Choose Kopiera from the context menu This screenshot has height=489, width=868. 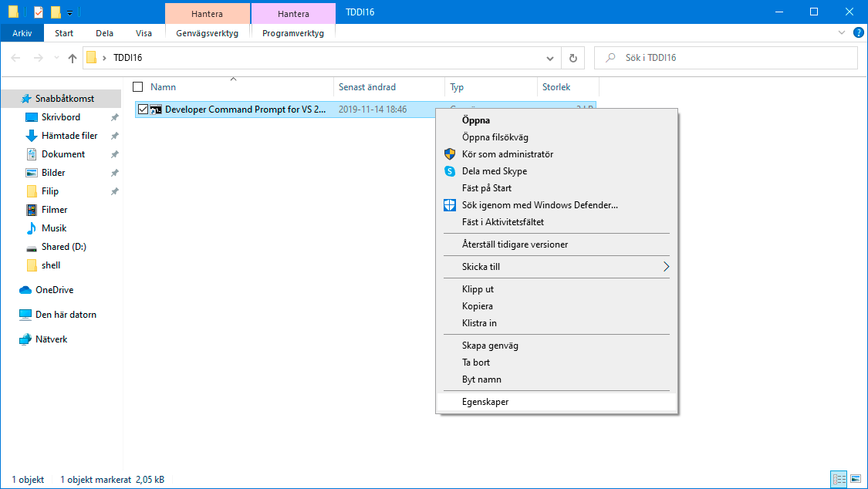click(x=556, y=306)
